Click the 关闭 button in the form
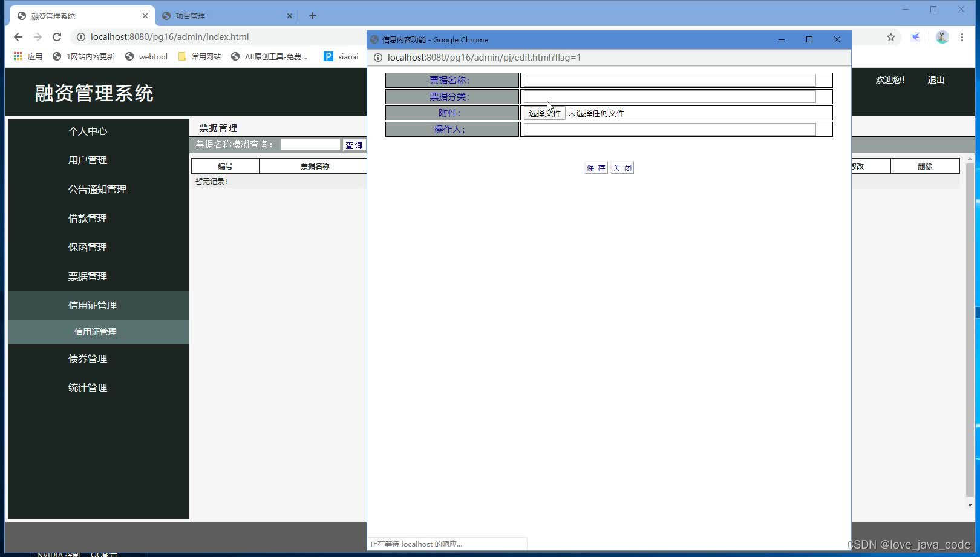Viewport: 980px width, 557px height. tap(622, 168)
